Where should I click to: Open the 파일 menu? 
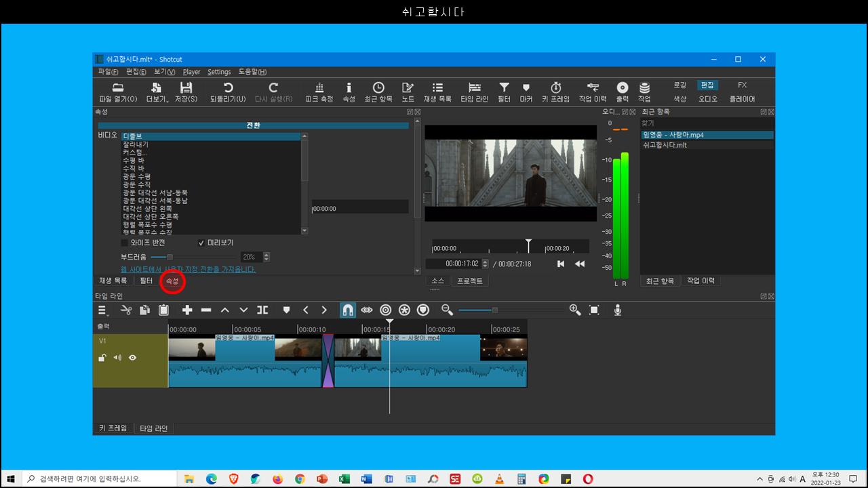pyautogui.click(x=108, y=72)
